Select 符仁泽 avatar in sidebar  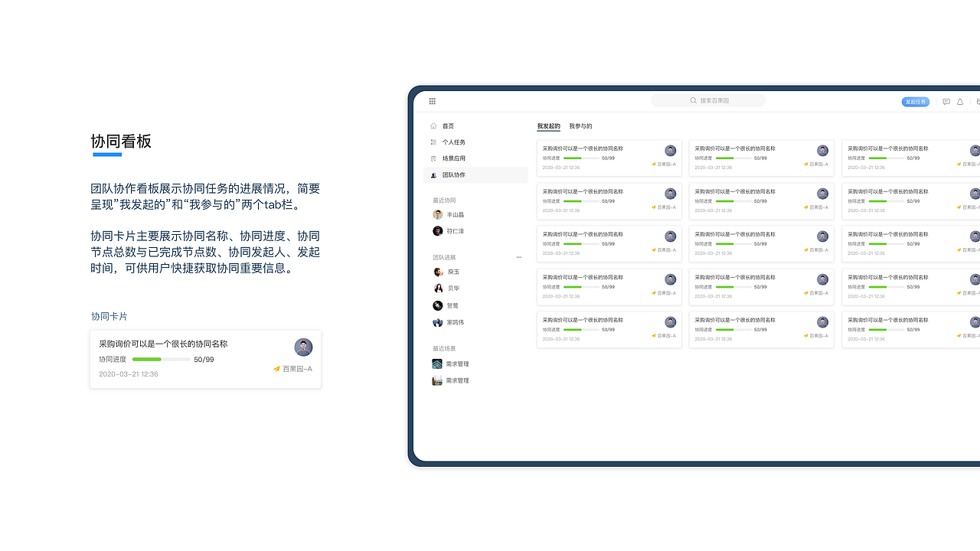click(x=437, y=230)
